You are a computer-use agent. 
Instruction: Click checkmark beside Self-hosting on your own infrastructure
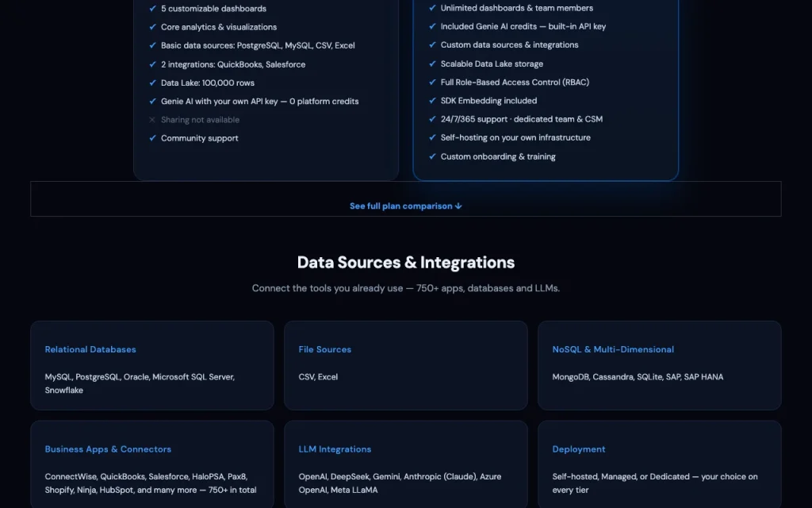432,137
